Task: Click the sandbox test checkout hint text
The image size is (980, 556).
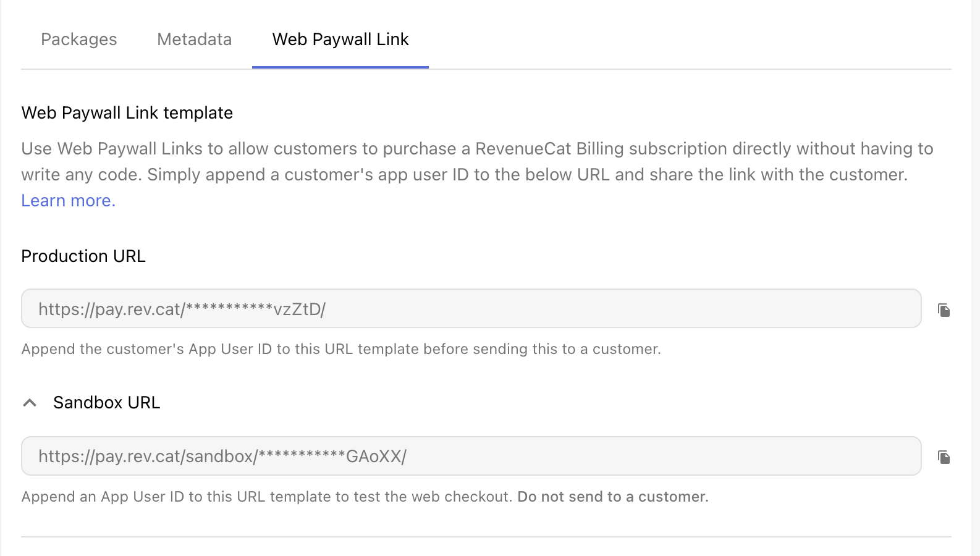Action: [267, 497]
